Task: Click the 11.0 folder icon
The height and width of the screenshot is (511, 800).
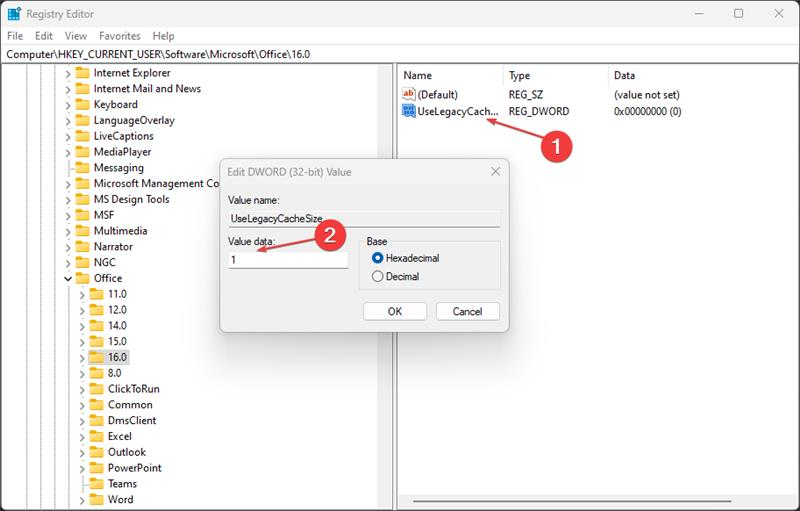Action: [x=96, y=294]
